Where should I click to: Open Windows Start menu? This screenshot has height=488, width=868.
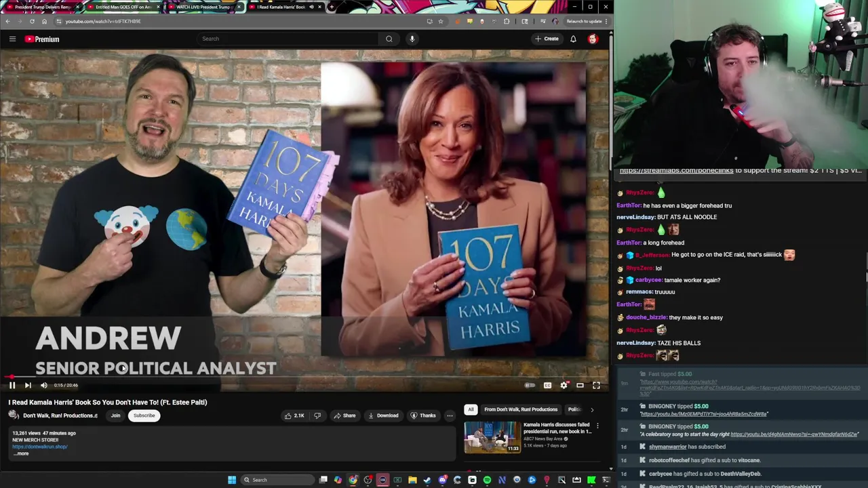tap(232, 480)
